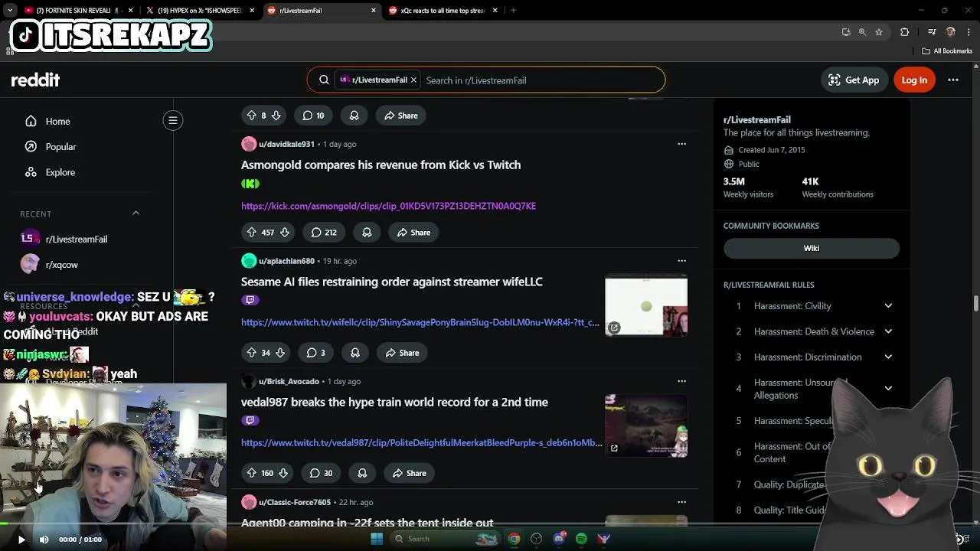Viewport: 980px width, 551px height.
Task: Open the Windows Start menu
Action: [376, 539]
